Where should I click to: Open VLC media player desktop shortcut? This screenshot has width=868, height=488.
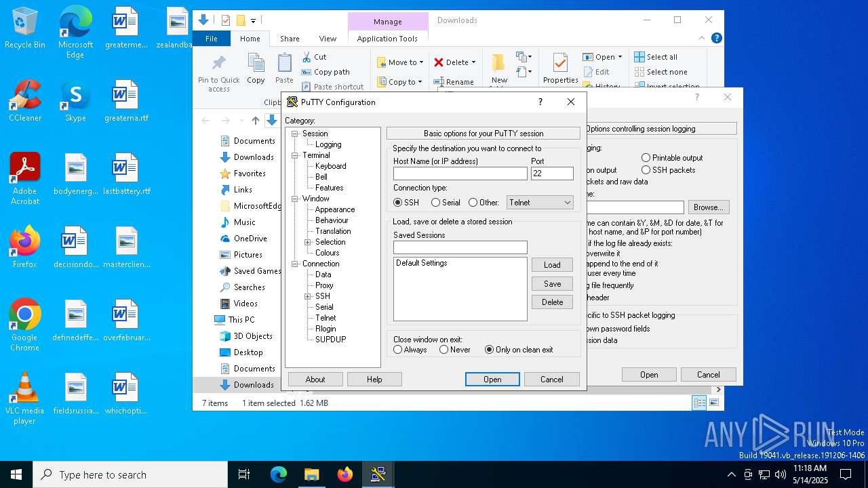pyautogui.click(x=25, y=398)
